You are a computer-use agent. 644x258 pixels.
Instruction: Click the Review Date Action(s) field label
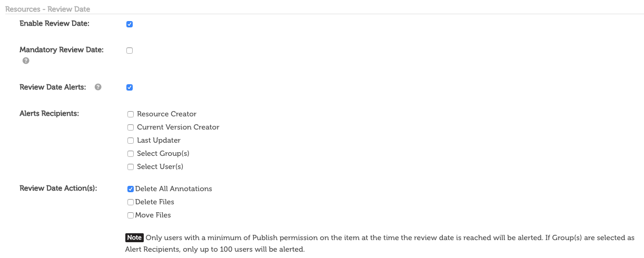tap(58, 188)
